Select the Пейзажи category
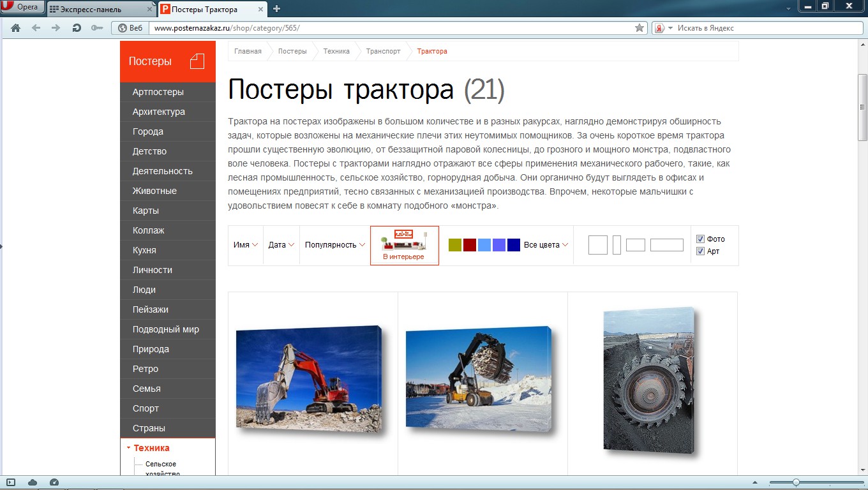This screenshot has height=490, width=868. click(168, 309)
